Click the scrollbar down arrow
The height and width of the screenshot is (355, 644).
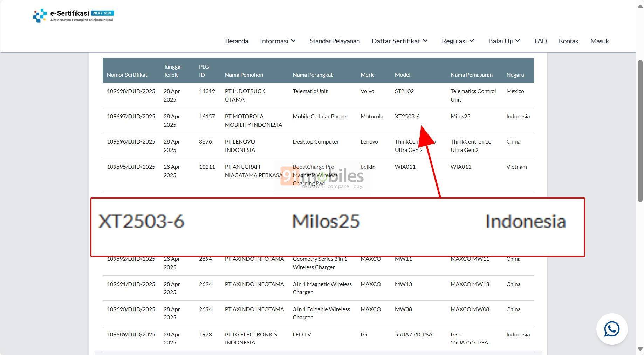tap(640, 349)
